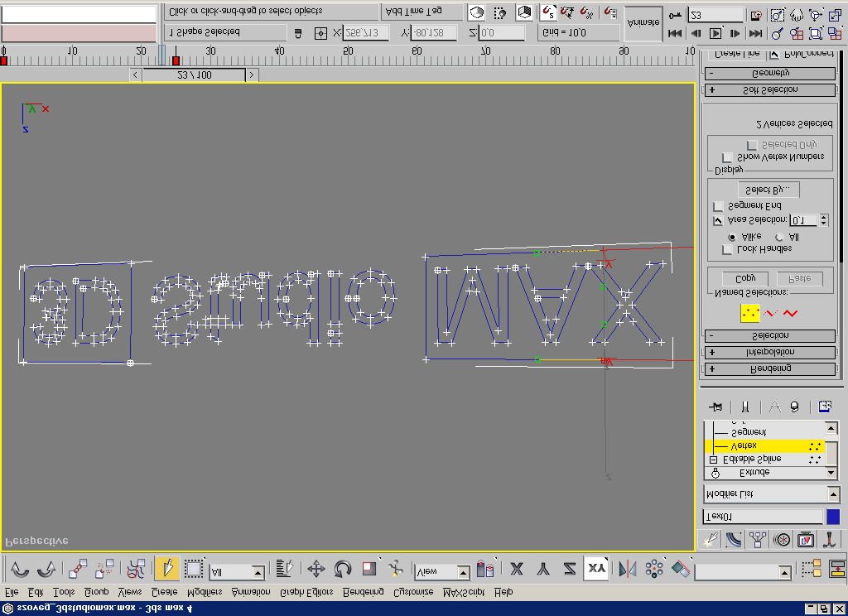Click the Align tool icon
Viewport: 848px width, 616px height.
point(681,569)
